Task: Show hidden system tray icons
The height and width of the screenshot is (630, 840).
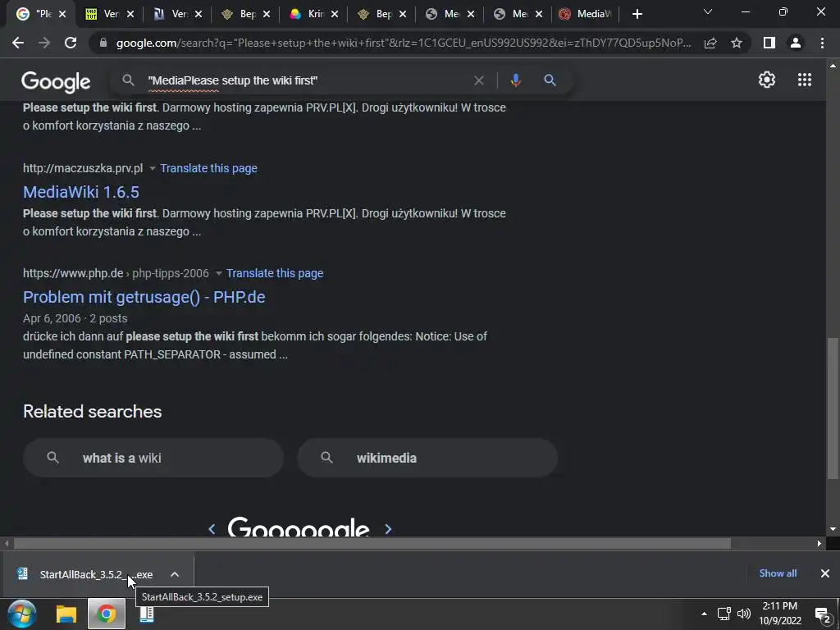Action: point(704,614)
